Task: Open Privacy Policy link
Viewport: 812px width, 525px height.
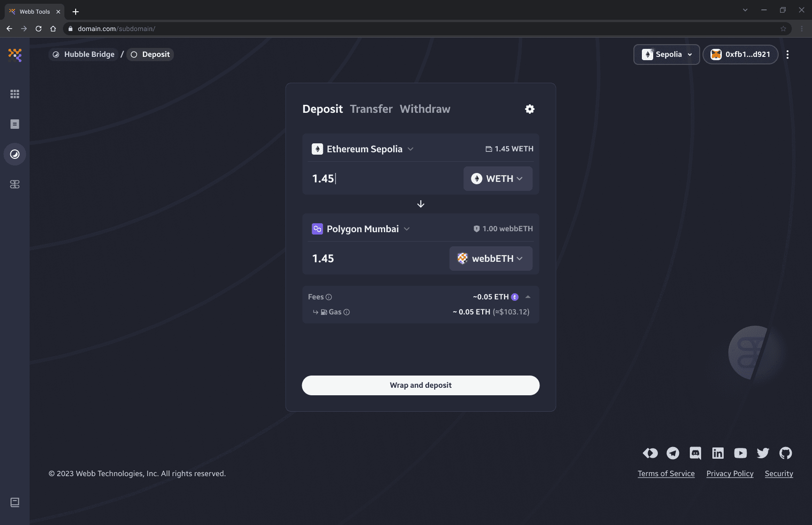Action: [730, 474]
